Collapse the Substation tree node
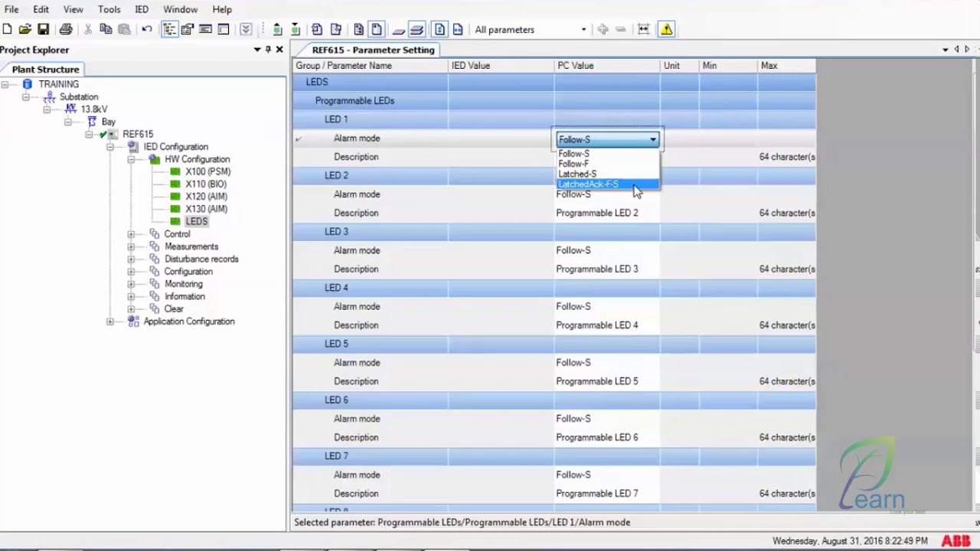Screen dimensions: 980x551 [26, 97]
